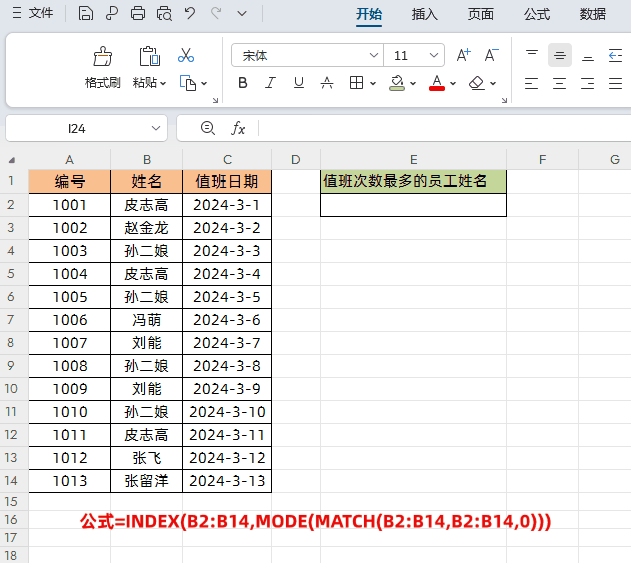Open the font size dropdown showing 11
Screen dimensions: 631x563
point(433,55)
